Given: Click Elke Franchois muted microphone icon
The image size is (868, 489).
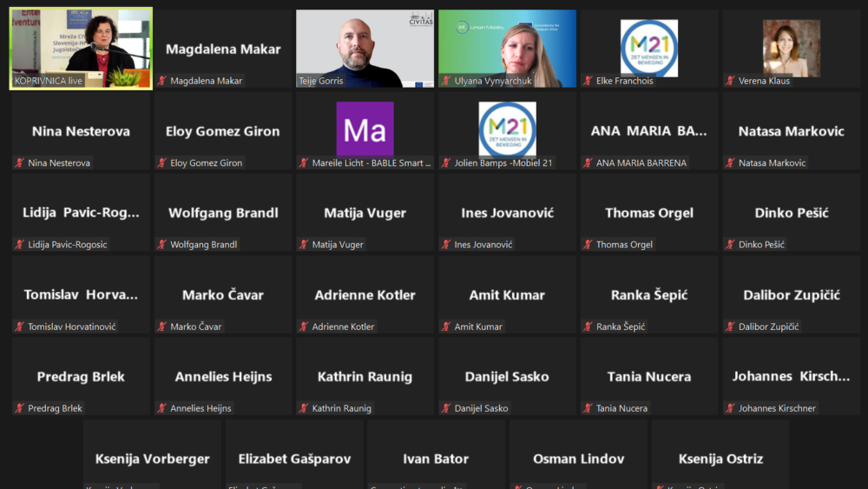Looking at the screenshot, I should coord(588,81).
